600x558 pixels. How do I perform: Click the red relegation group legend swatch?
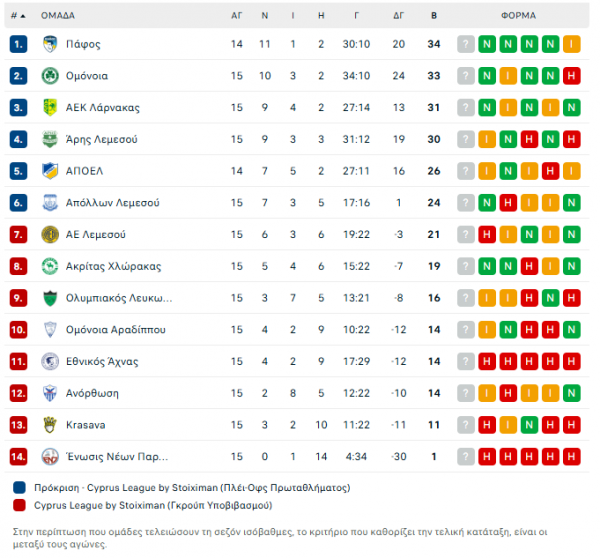[19, 505]
